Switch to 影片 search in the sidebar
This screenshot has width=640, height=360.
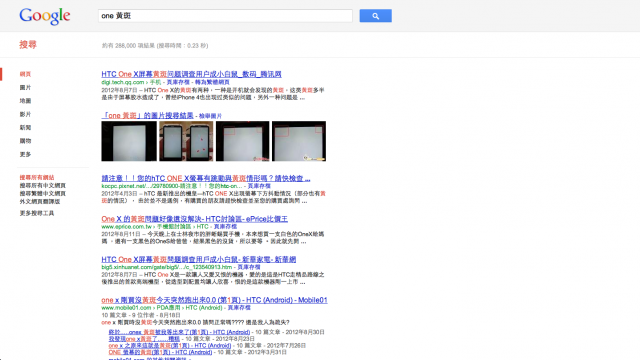pos(25,114)
